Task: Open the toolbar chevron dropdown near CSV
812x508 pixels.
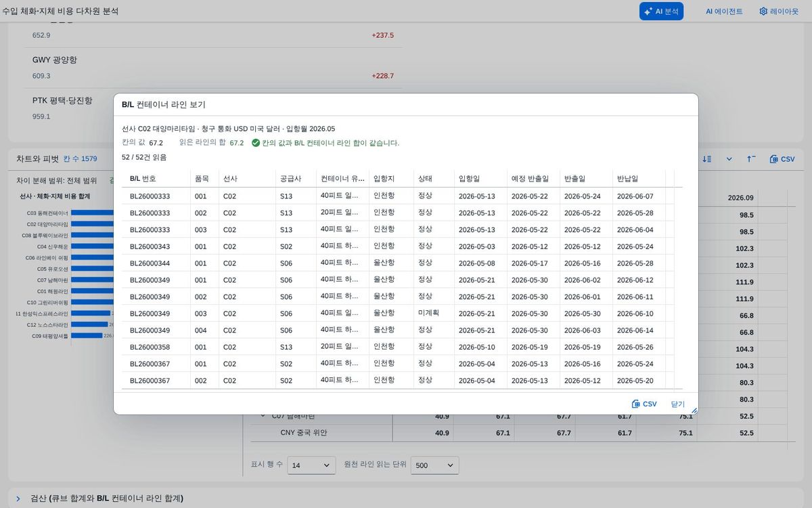Action: point(729,159)
